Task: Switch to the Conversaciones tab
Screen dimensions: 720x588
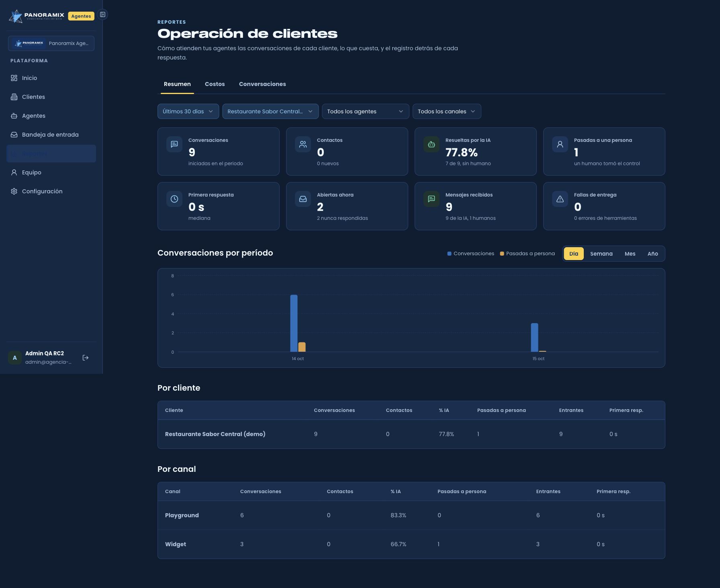Action: pos(262,84)
